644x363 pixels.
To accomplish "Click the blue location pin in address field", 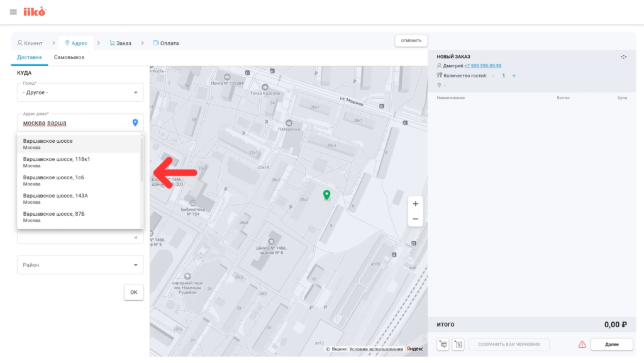I will tap(135, 123).
